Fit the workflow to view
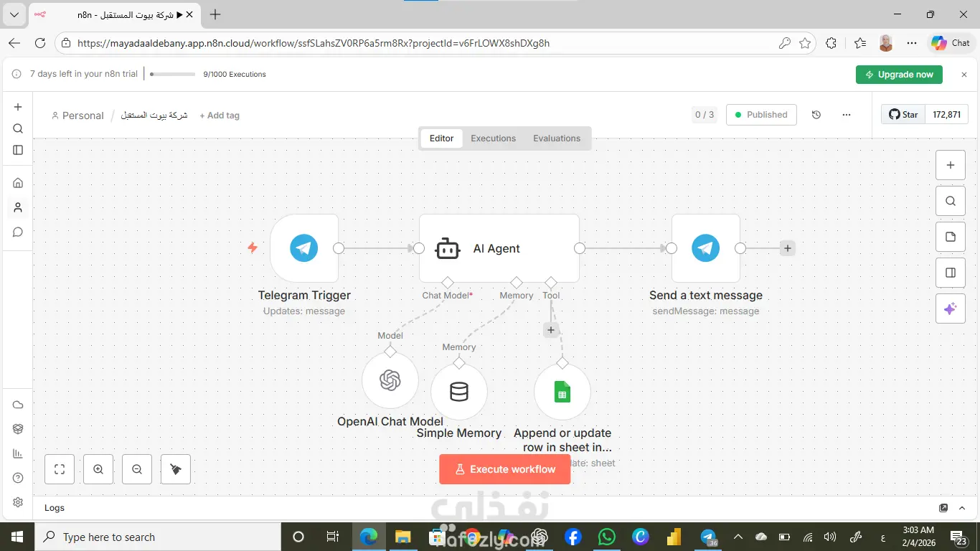Image resolution: width=980 pixels, height=551 pixels. [x=60, y=469]
